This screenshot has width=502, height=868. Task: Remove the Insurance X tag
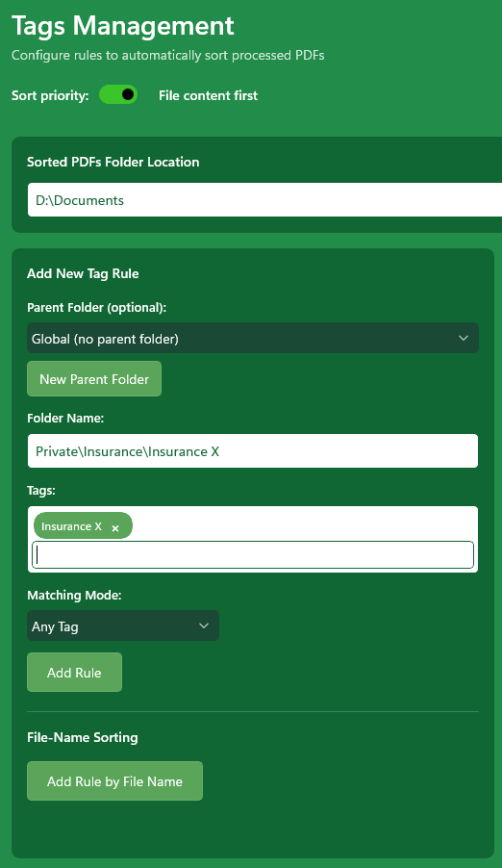click(115, 528)
